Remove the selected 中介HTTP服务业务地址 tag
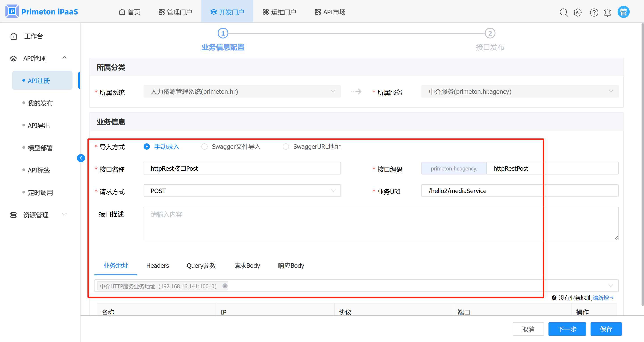 [225, 286]
